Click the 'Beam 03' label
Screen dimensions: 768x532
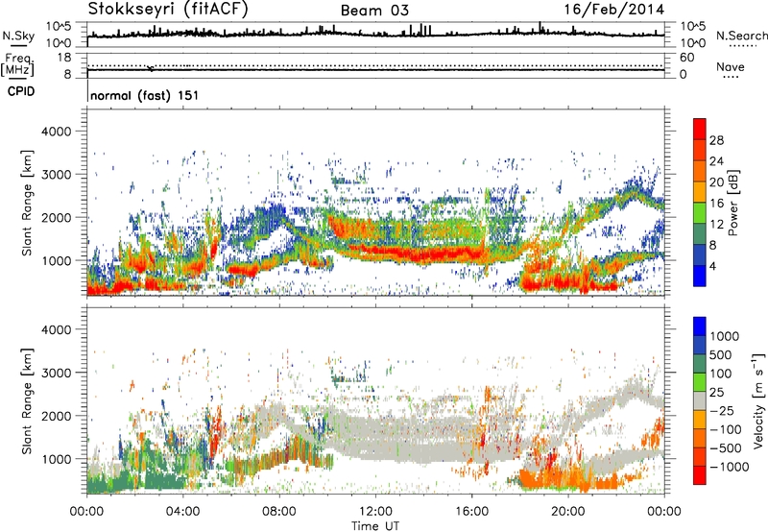coord(374,11)
